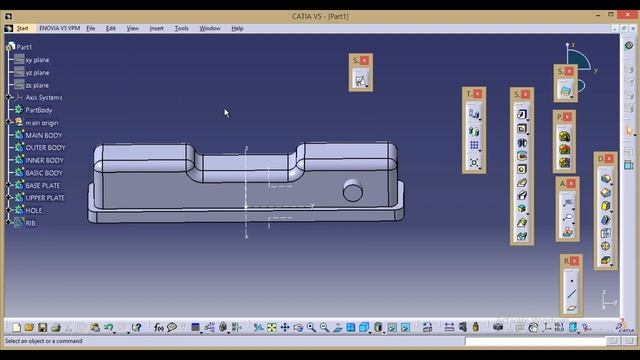The image size is (640, 360).
Task: Click the Hole tool icon
Action: 522,169
